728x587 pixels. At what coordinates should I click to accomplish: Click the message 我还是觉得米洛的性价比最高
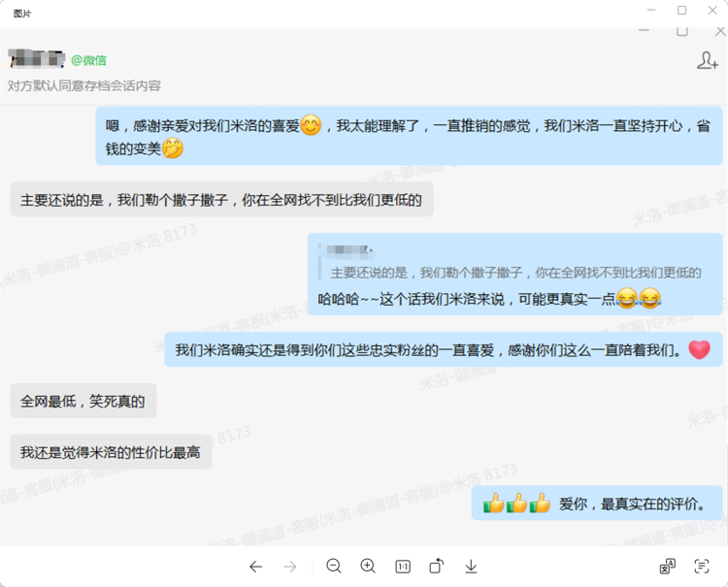pos(111,452)
